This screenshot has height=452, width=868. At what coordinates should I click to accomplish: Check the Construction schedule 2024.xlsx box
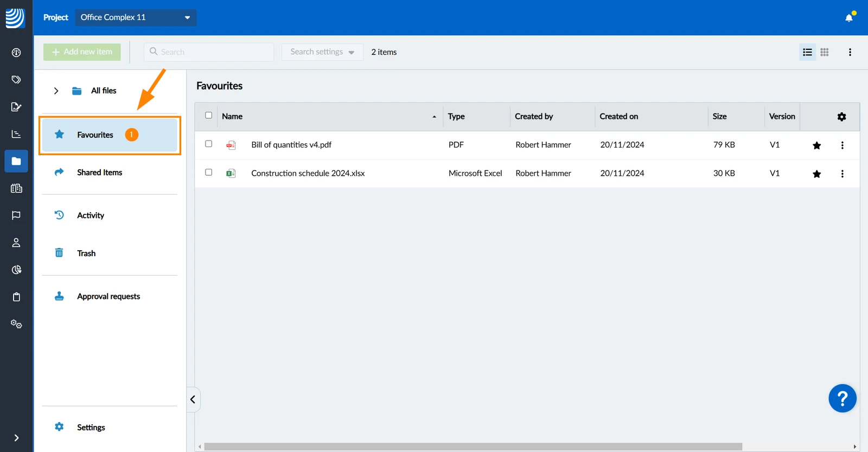tap(208, 172)
